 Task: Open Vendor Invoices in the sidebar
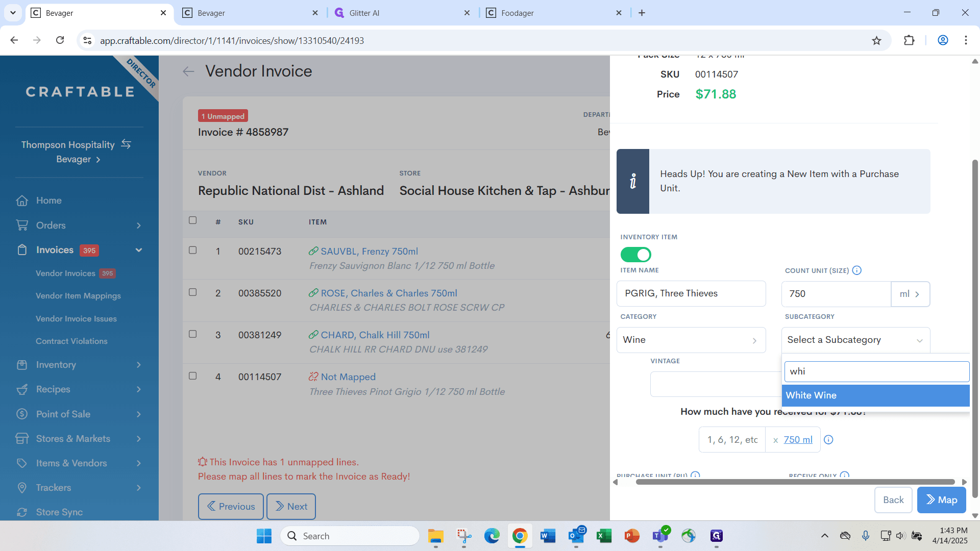65,273
